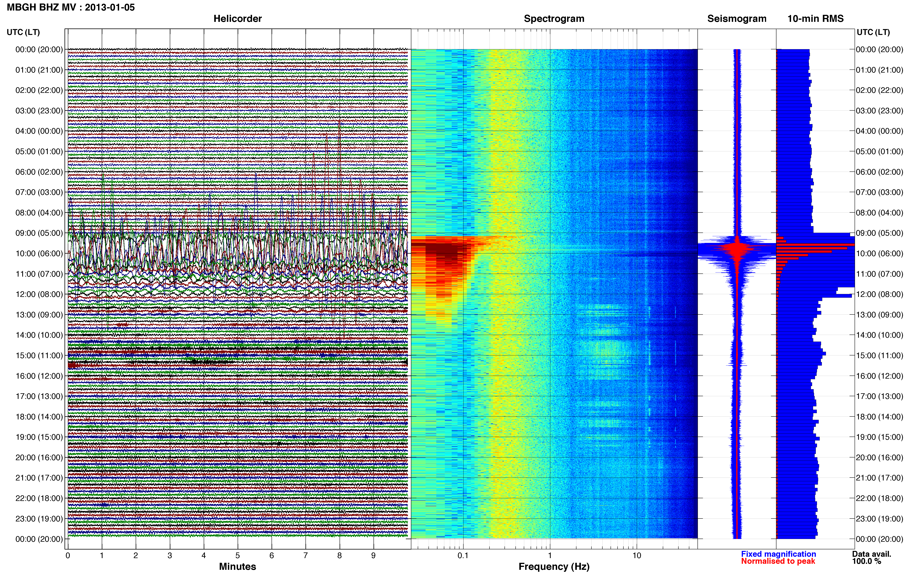Click the 'Fixed magnification' legend text

click(778, 554)
